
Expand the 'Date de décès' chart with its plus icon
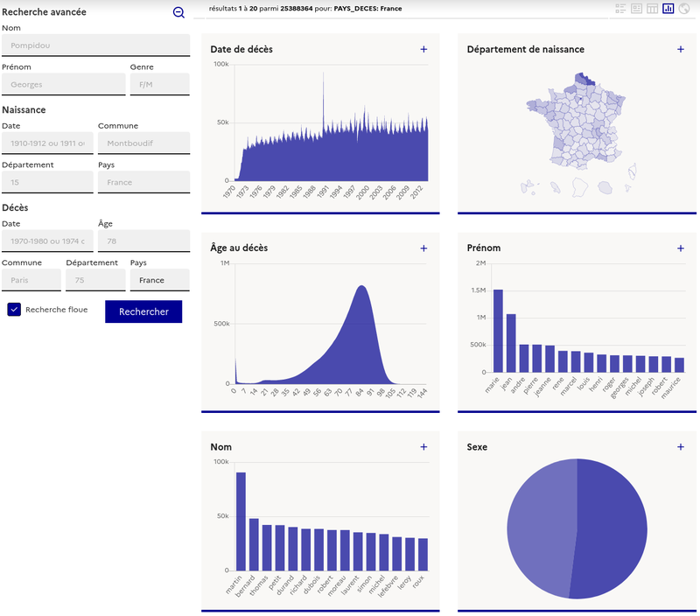point(423,50)
